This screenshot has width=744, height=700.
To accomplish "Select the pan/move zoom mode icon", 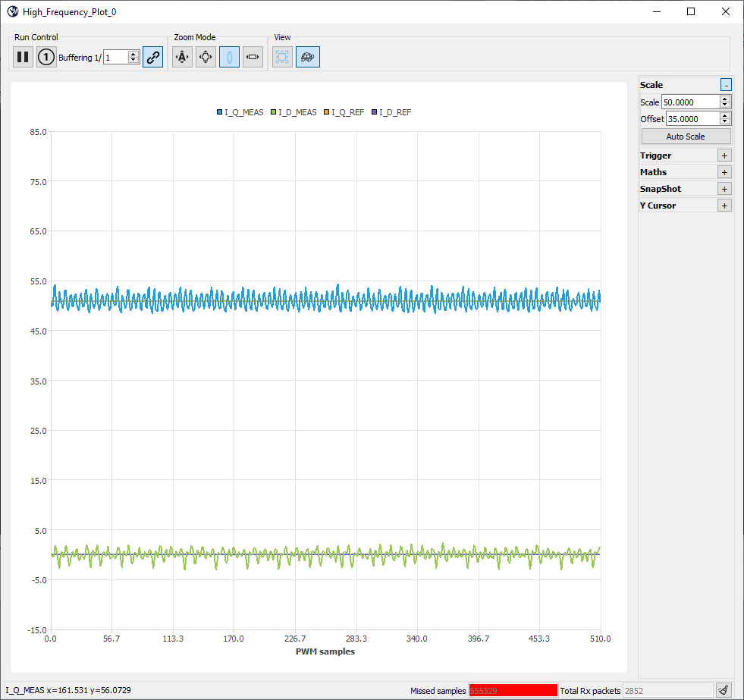I will click(x=206, y=57).
